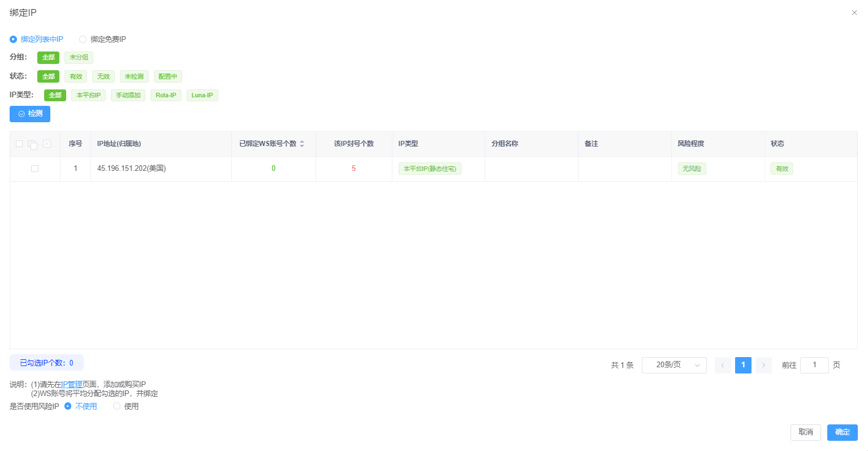Viewport: 868px width, 451px height.
Task: Click the 有效 status tag in row
Action: 782,169
